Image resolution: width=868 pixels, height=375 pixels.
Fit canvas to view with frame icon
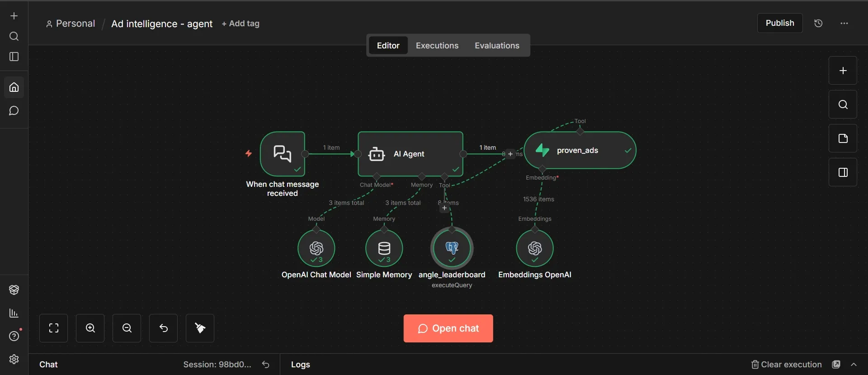pos(54,328)
